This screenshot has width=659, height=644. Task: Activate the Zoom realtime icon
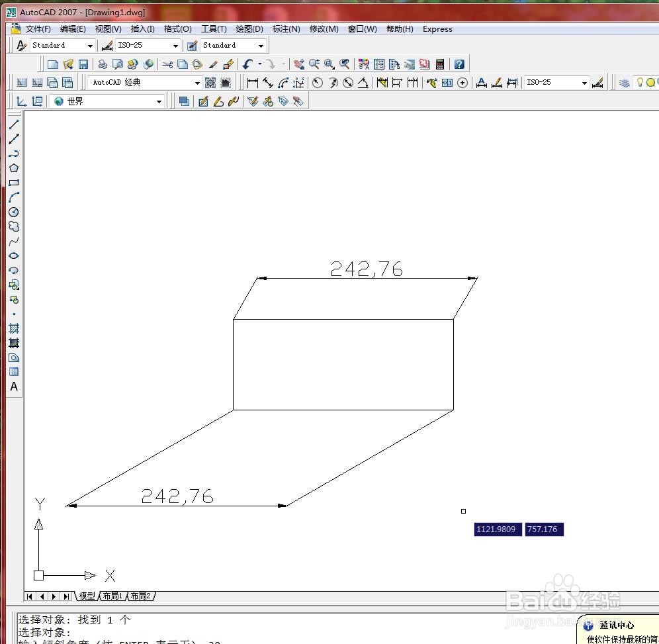click(314, 64)
